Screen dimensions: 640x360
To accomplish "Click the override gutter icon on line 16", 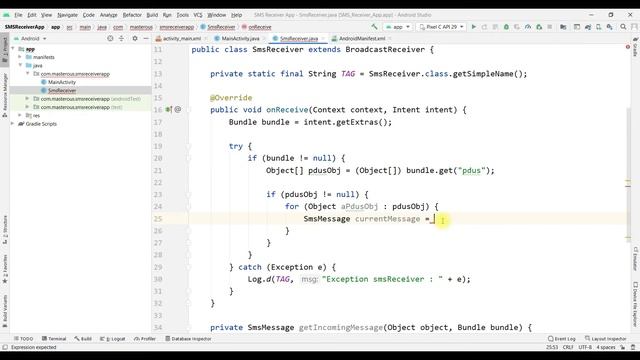I will tap(169, 109).
